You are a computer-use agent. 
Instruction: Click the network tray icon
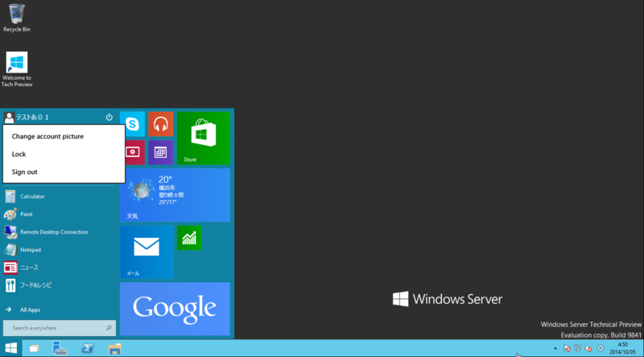(x=578, y=348)
